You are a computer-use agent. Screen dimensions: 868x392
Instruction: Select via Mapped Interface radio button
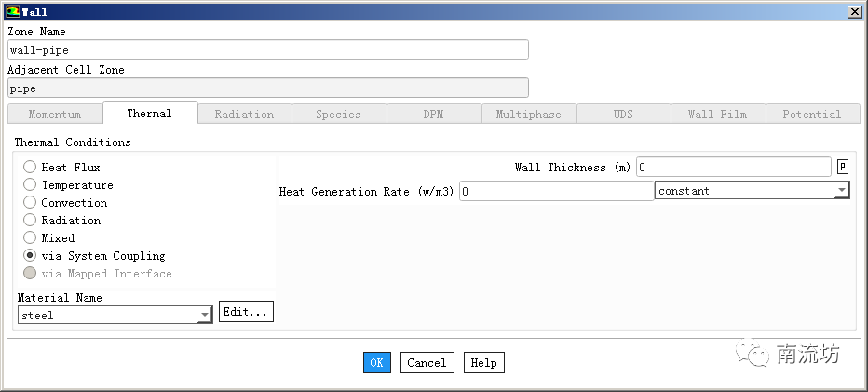30,273
